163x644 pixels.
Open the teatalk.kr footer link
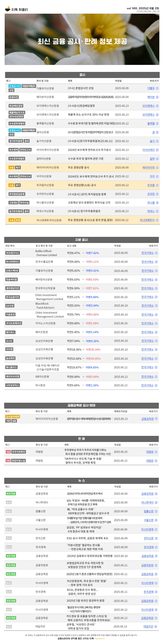pos(100,638)
